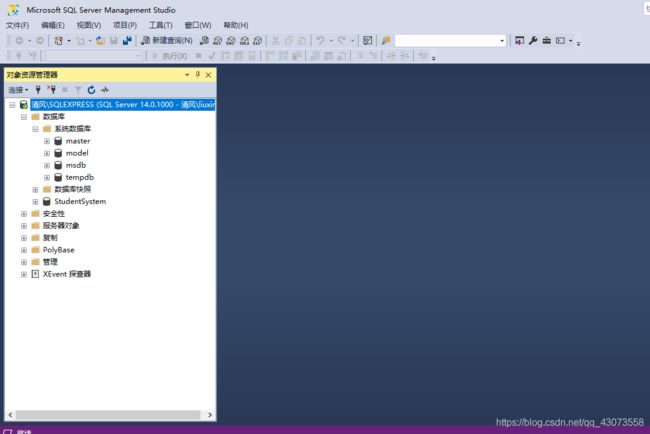Close the Object Explorer panel

[x=209, y=75]
